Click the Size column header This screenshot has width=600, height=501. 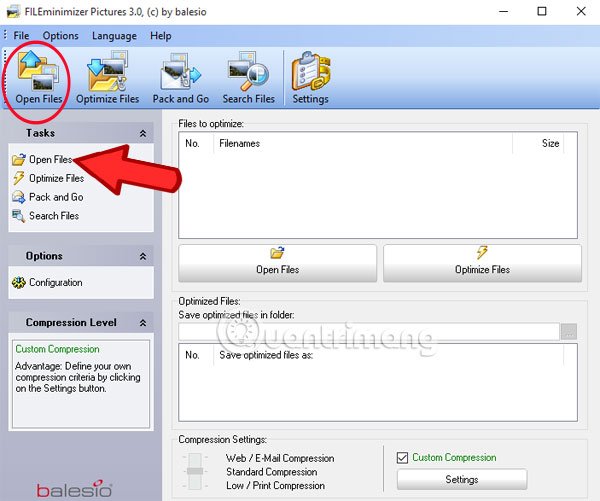click(538, 144)
